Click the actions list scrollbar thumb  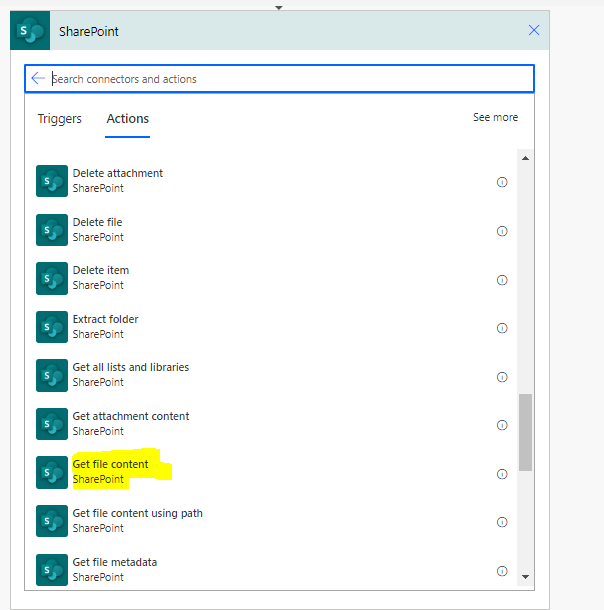coord(526,432)
